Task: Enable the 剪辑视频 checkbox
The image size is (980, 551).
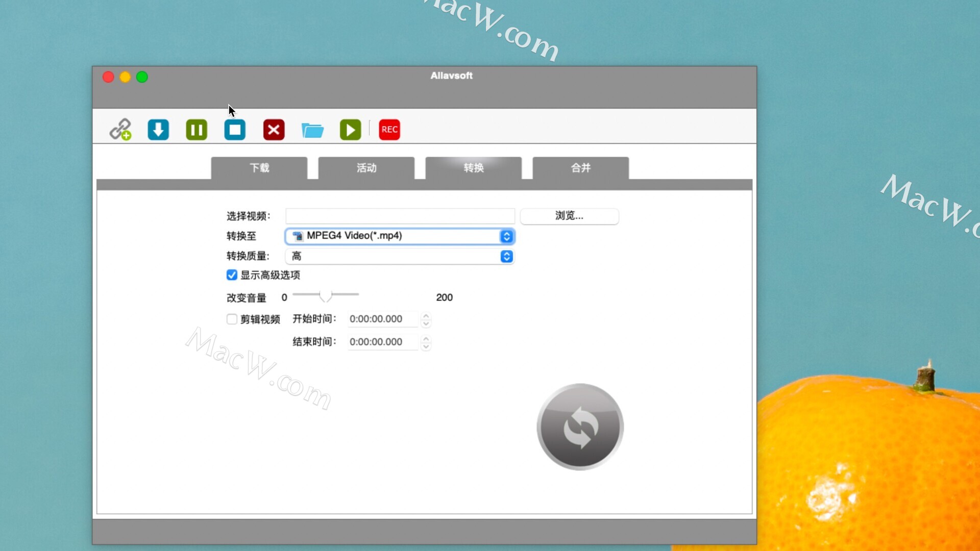Action: click(x=232, y=319)
